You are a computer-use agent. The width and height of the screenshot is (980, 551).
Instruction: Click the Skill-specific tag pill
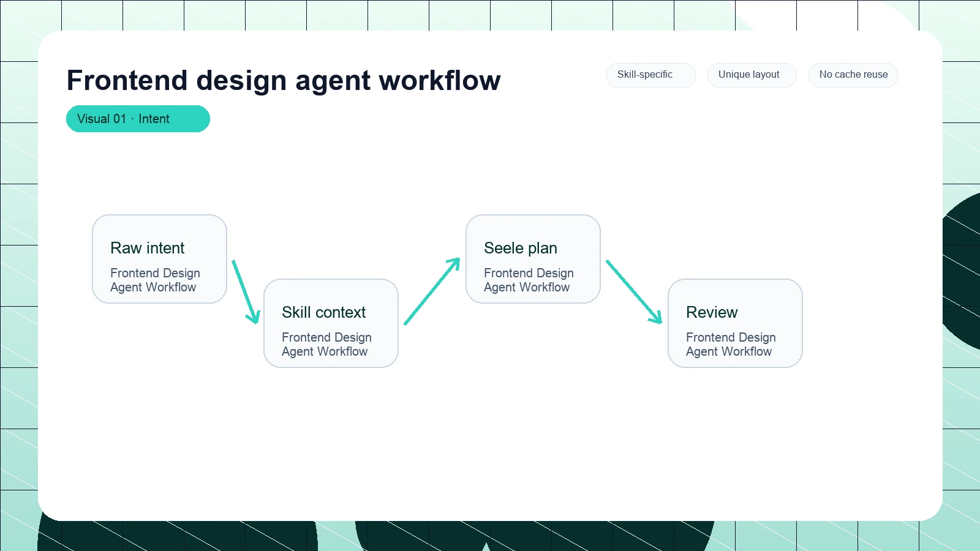650,75
